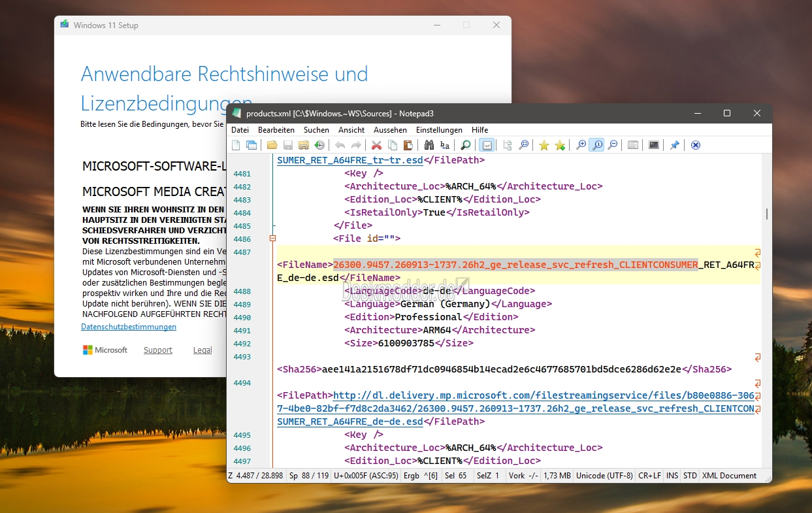Open the Datenschutzbestimmungen link

click(x=129, y=327)
